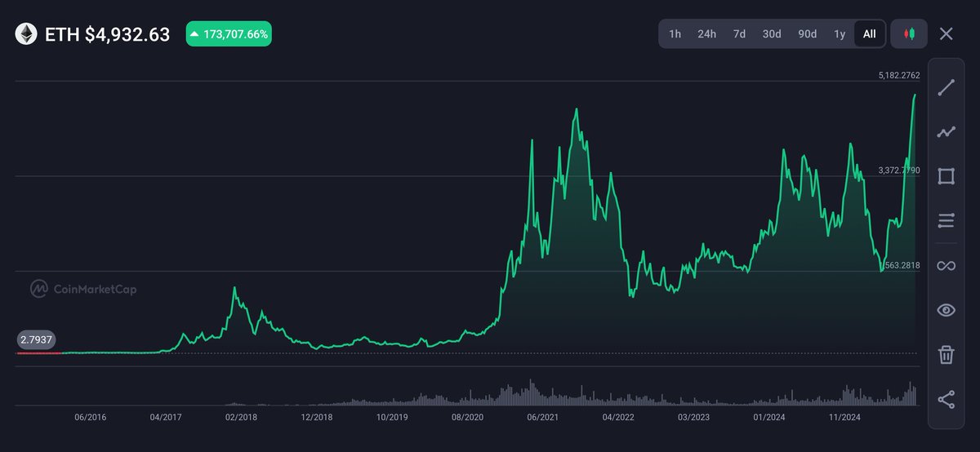The width and height of the screenshot is (980, 452).
Task: Select the rectangle shape drawing tool
Action: tap(947, 176)
